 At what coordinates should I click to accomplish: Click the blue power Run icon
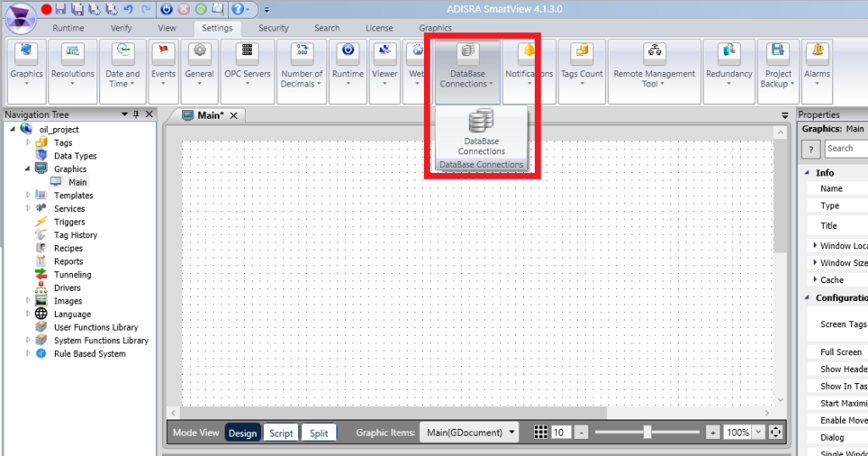click(167, 8)
